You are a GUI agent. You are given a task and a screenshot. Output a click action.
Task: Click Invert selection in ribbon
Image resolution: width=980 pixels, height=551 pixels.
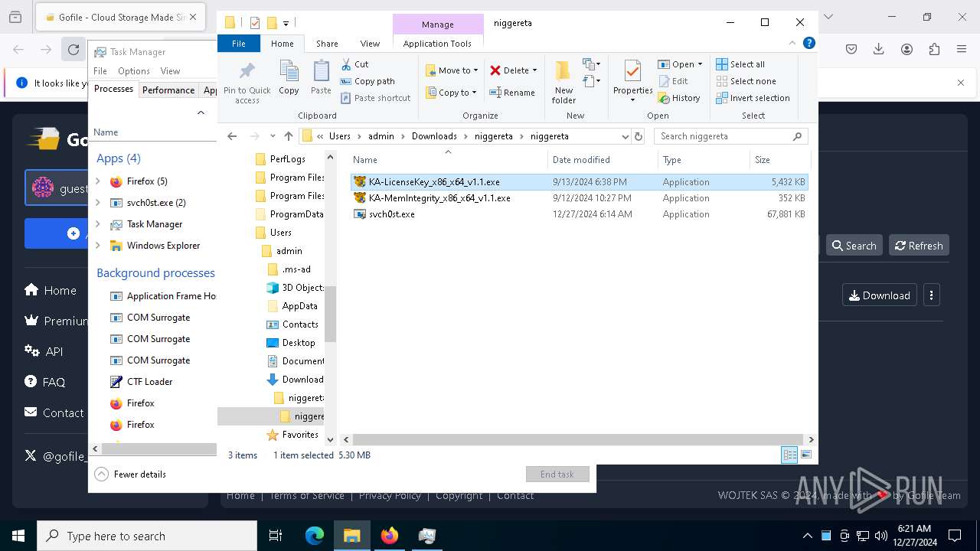[753, 98]
